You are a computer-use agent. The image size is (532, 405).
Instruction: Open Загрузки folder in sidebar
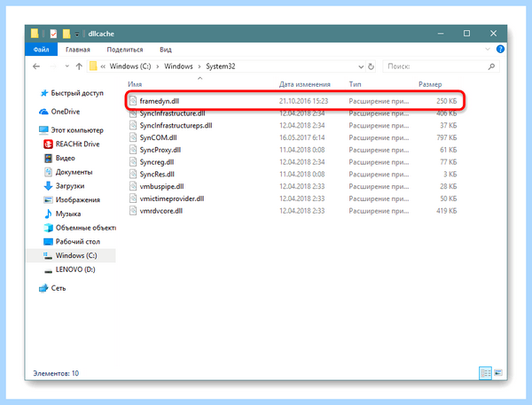pos(64,186)
